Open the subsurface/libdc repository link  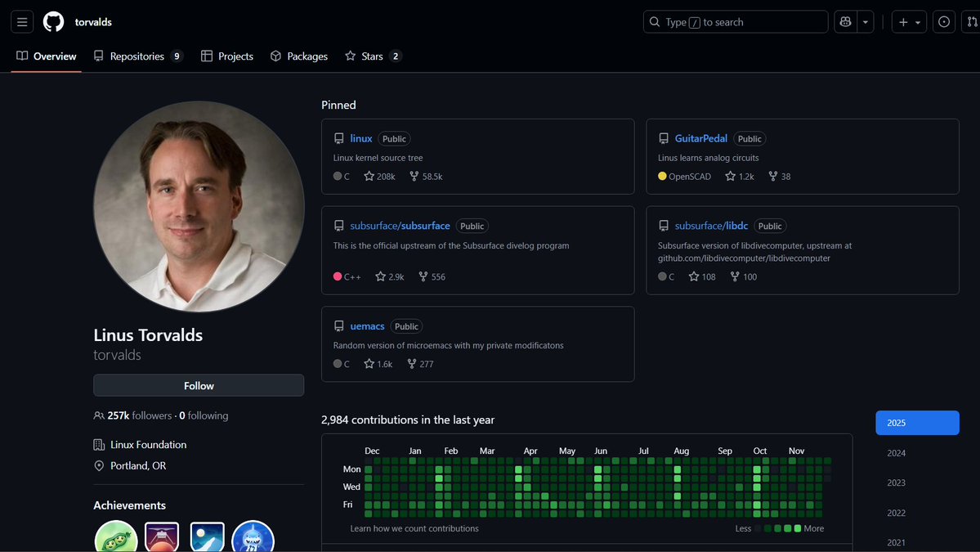pyautogui.click(x=711, y=226)
